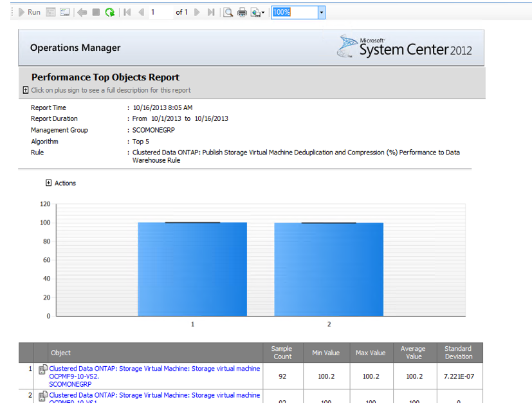The image size is (532, 408).
Task: Click the green Refresh report icon
Action: click(x=110, y=12)
